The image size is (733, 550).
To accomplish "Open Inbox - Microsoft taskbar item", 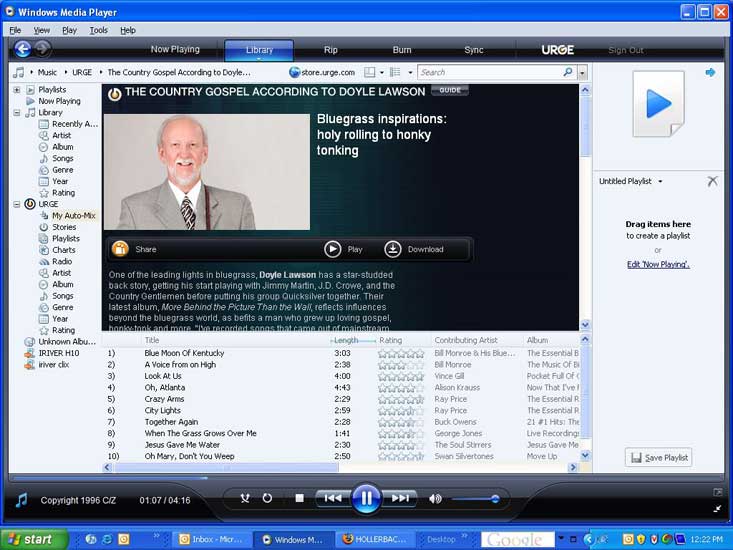I will tap(212, 539).
